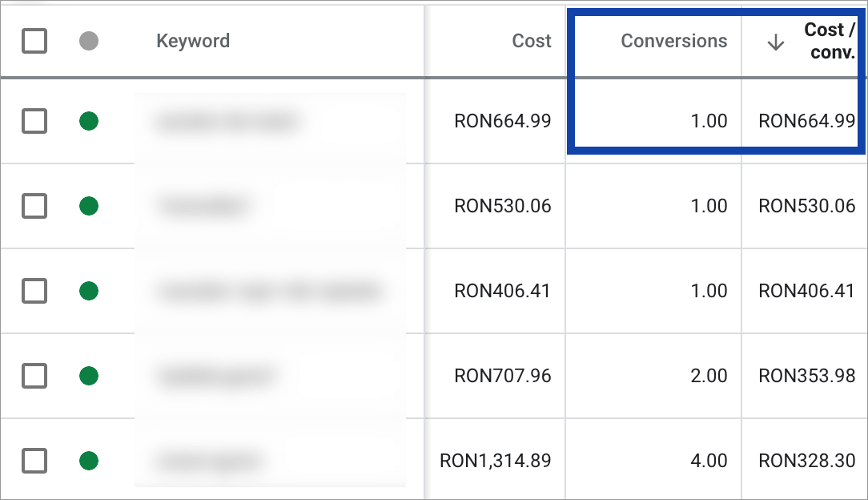Sort the table by Cost column
This screenshot has height=500, width=868.
(x=532, y=41)
